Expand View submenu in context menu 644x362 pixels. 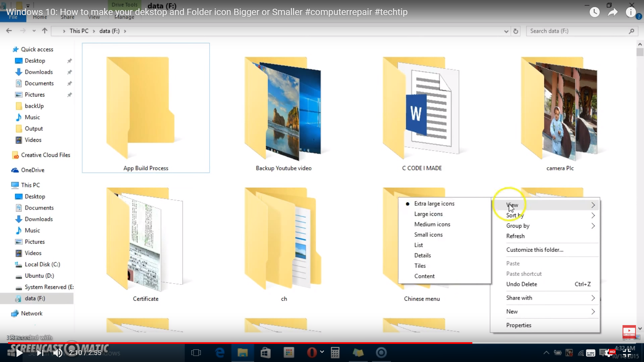[545, 205]
